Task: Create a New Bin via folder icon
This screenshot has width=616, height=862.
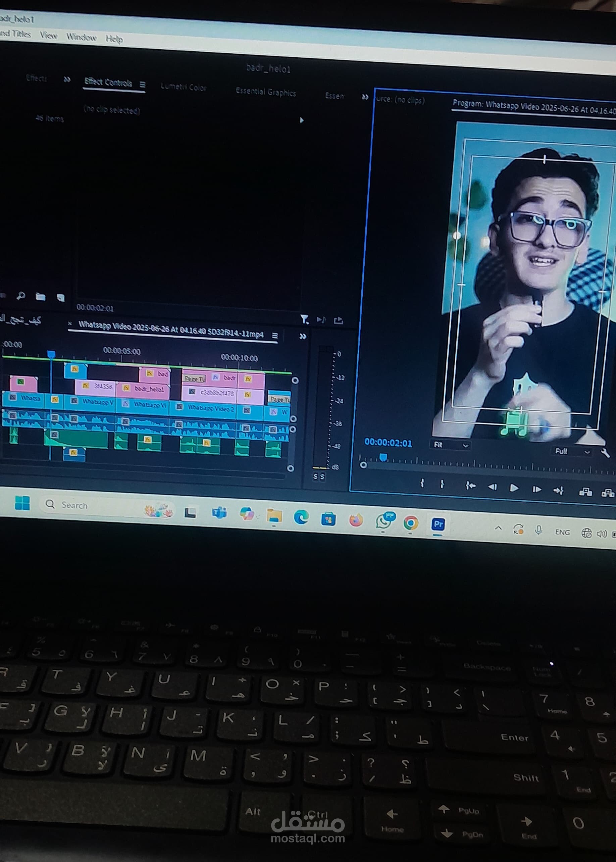Action: tap(41, 297)
